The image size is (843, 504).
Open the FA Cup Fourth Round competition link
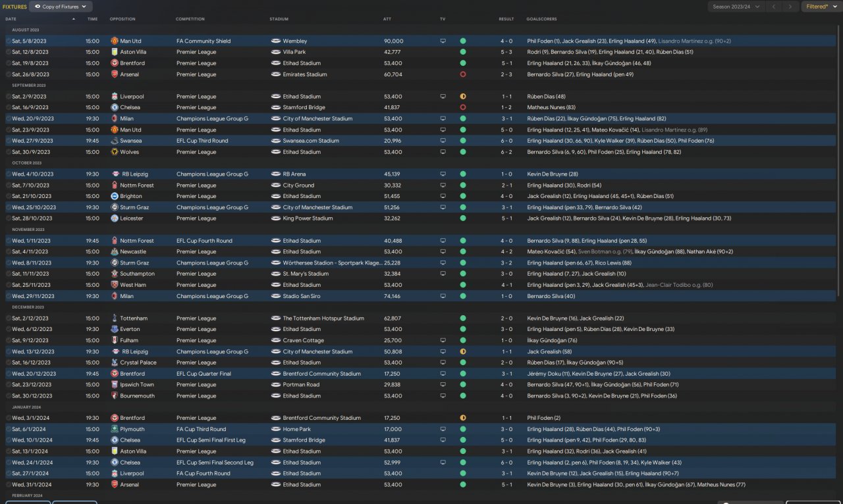point(204,474)
